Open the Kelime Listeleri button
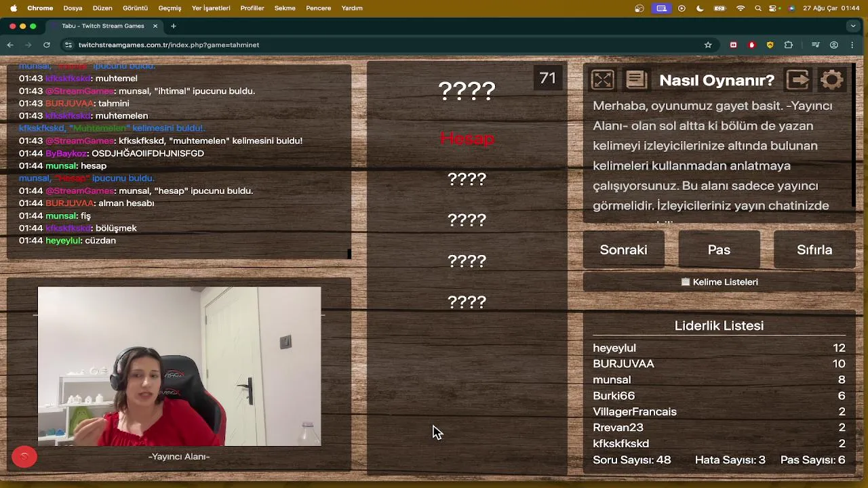 (x=719, y=282)
